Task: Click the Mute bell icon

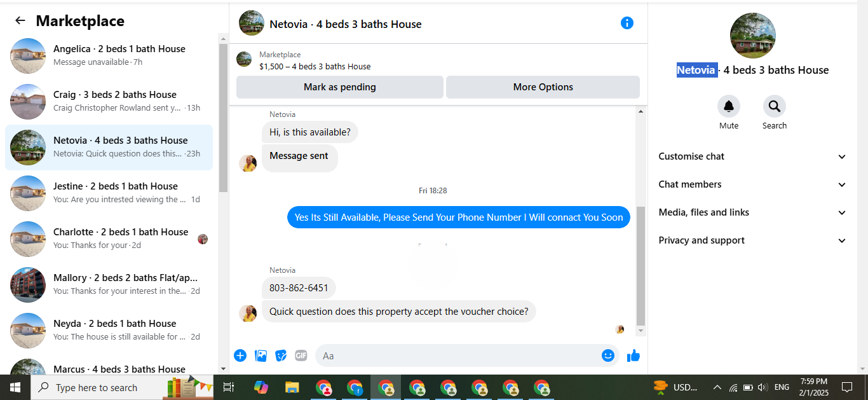Action: point(729,106)
